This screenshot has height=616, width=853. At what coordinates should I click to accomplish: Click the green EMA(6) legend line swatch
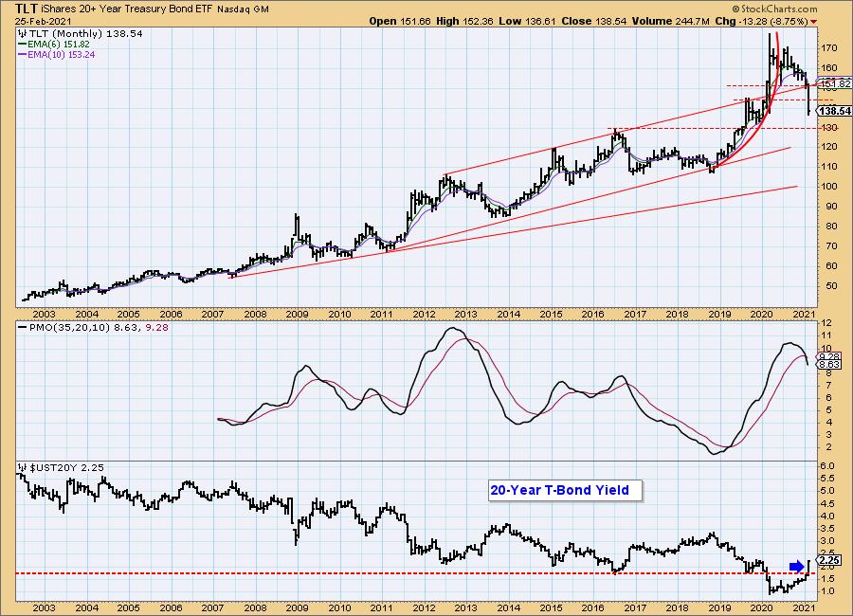pos(23,45)
